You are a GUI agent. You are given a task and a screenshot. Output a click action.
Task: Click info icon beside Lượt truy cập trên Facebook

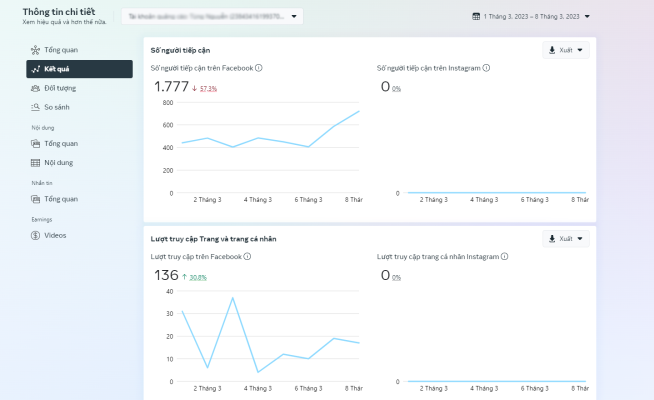(x=247, y=256)
